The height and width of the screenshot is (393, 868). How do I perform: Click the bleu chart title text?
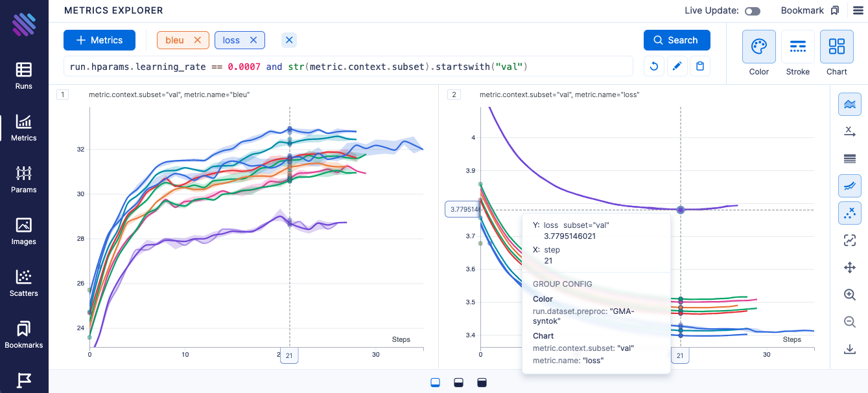click(169, 95)
